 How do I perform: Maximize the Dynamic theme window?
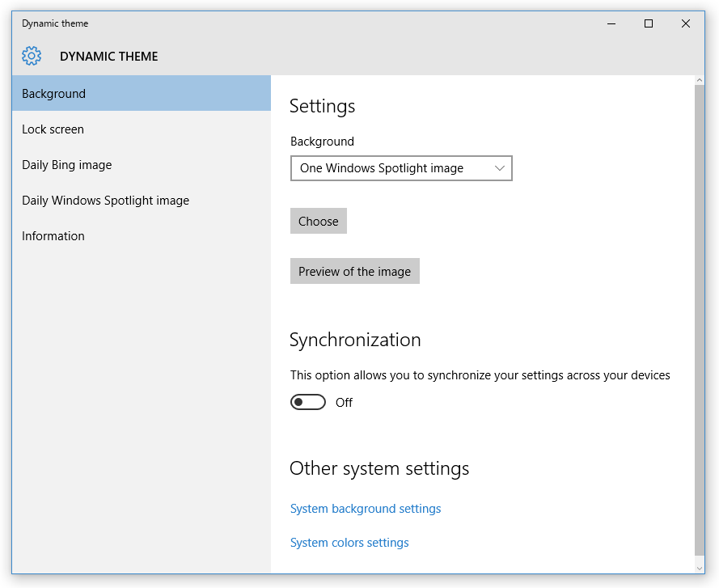pos(649,23)
